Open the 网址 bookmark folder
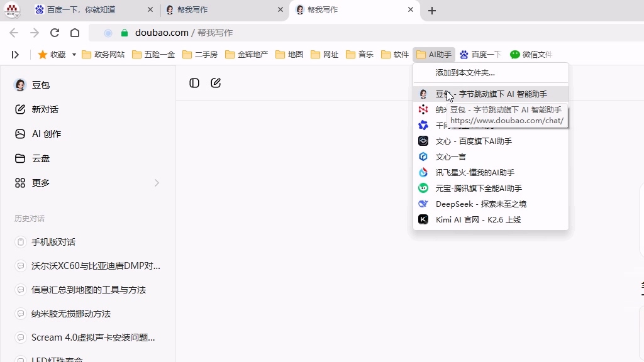 point(325,55)
